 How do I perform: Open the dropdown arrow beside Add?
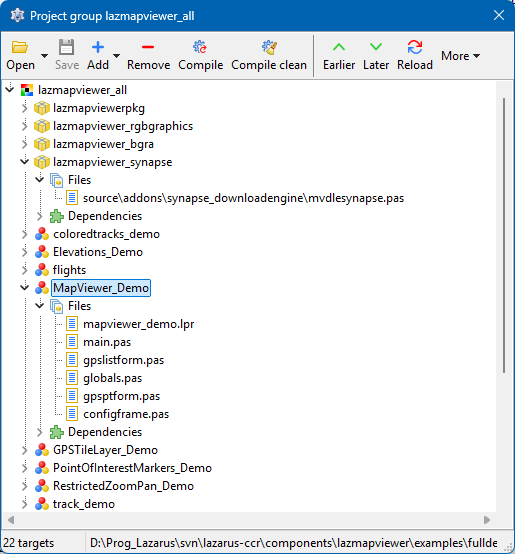coord(116,56)
